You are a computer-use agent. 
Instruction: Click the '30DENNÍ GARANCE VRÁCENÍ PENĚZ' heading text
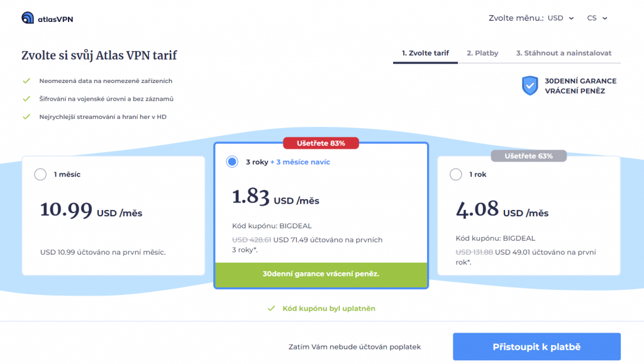pyautogui.click(x=580, y=85)
